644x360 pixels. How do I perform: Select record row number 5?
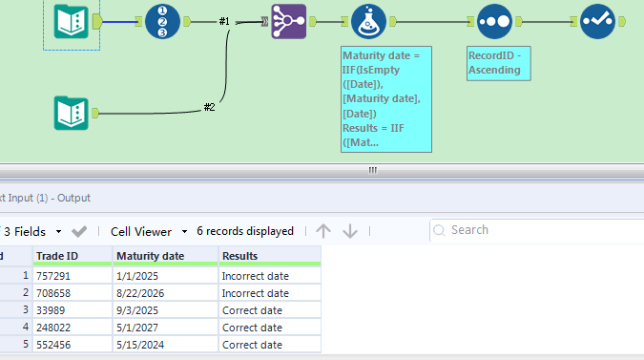16,344
